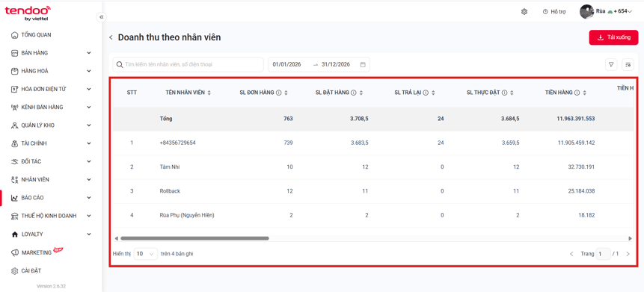
Task: Toggle sort on the SL TRẢ LẠI column
Action: [x=433, y=93]
